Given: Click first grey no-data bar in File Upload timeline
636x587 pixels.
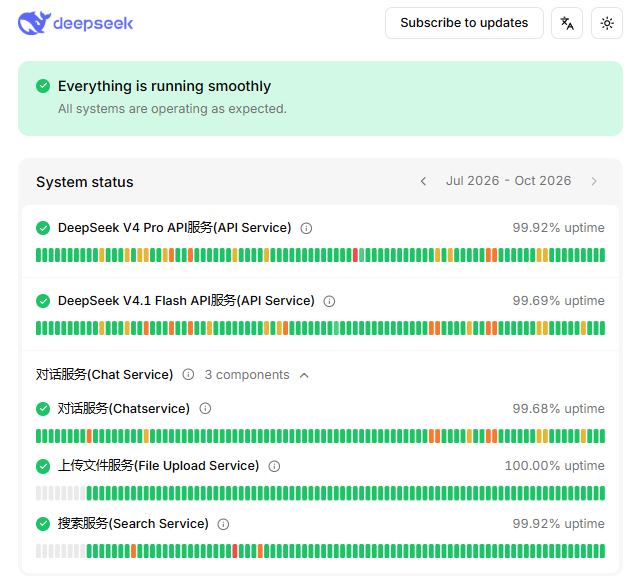Looking at the screenshot, I should [39, 493].
